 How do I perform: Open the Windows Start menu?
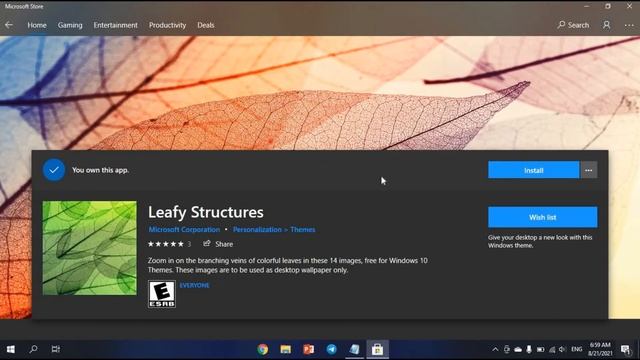(x=11, y=349)
